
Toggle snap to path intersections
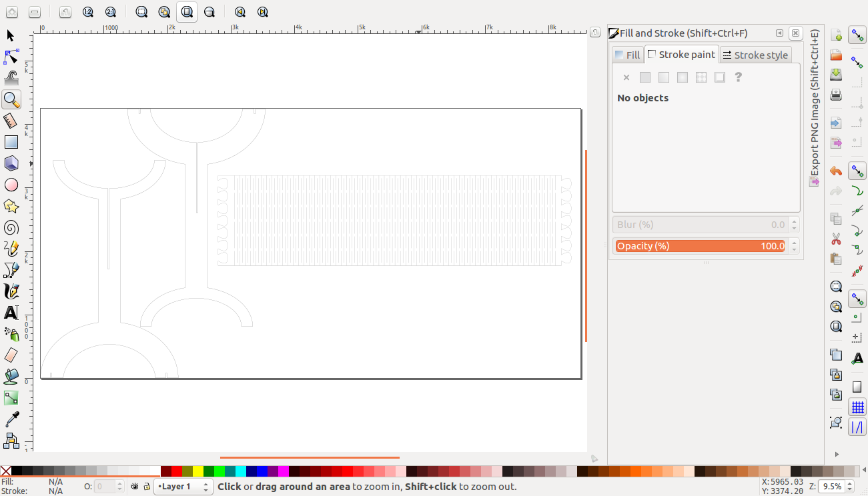coord(857,211)
